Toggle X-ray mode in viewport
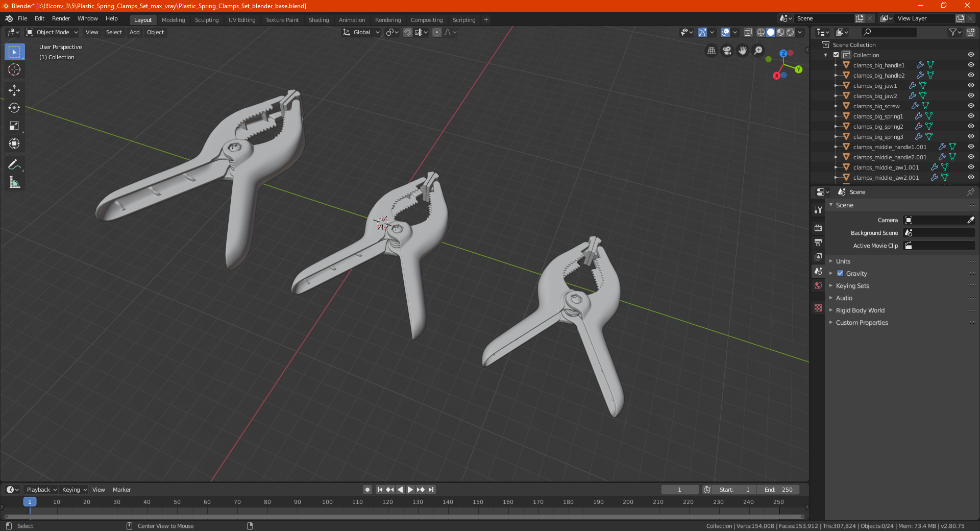Screen dimensions: 980x531 [748, 32]
